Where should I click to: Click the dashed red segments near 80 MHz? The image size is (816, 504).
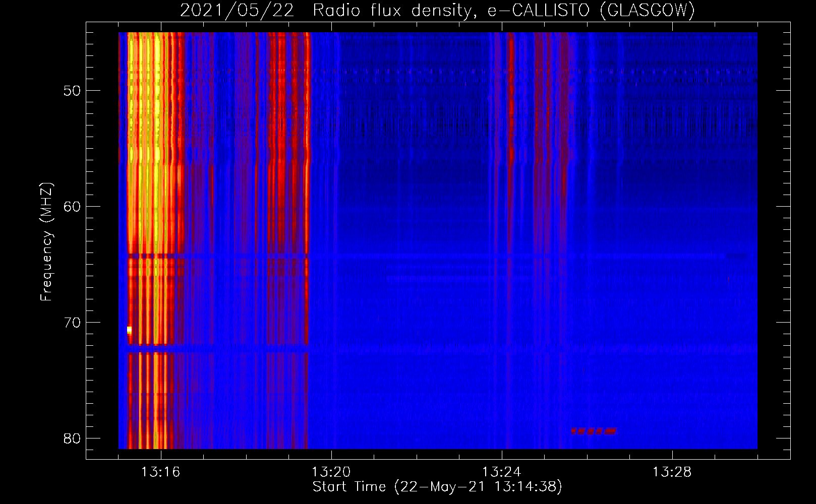594,431
